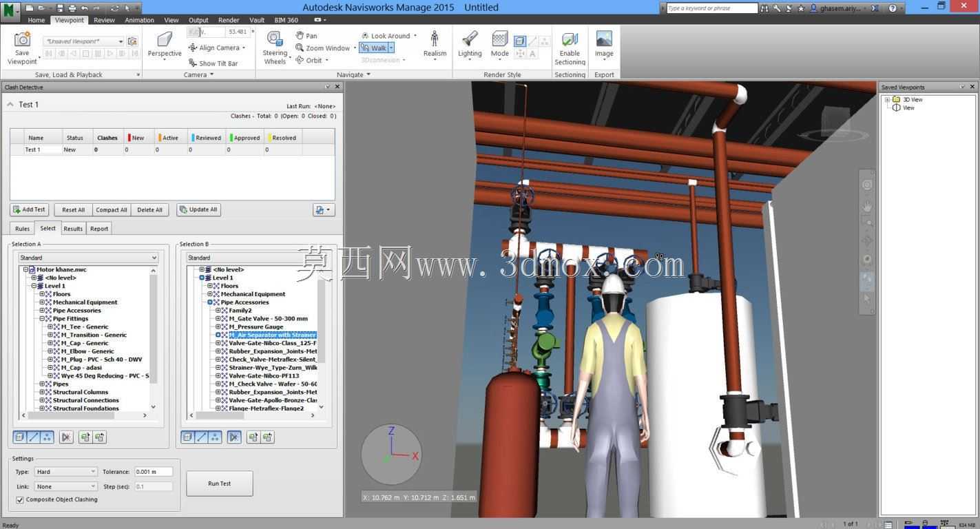This screenshot has width=980, height=529.
Task: Collapse Pipe Fittings node in Selection A
Action: pos(42,319)
